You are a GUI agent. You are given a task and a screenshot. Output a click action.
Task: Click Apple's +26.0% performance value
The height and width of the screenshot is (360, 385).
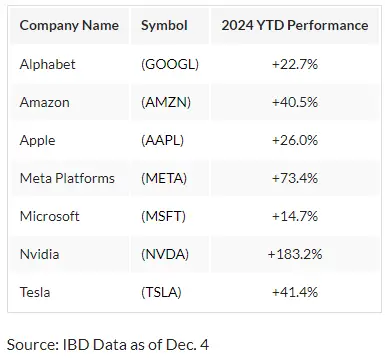[x=295, y=140]
